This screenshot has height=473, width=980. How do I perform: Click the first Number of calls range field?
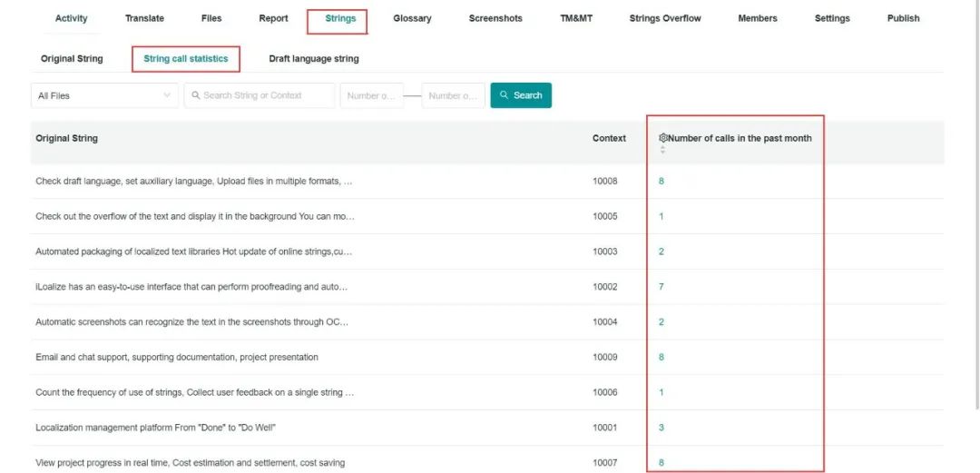(372, 95)
